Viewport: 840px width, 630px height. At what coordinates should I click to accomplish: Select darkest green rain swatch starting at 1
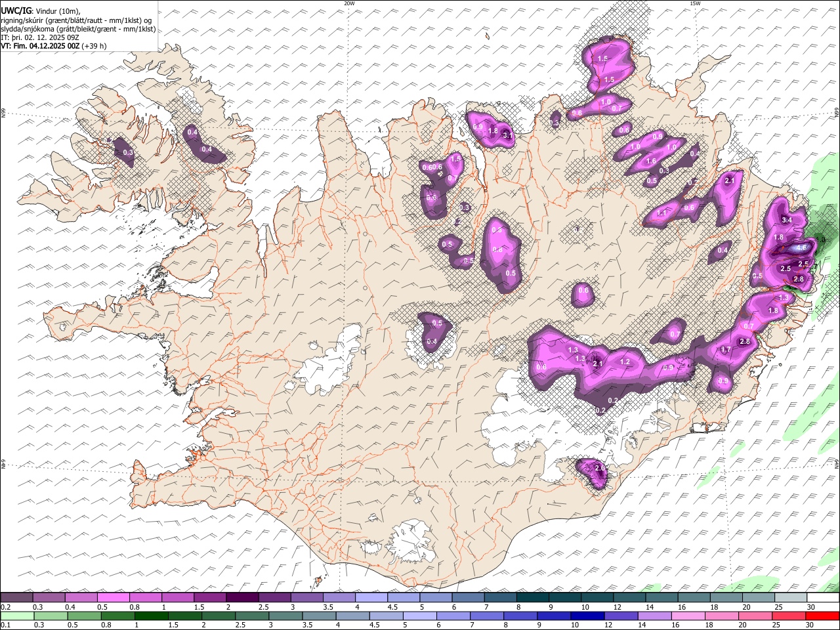coord(151,616)
